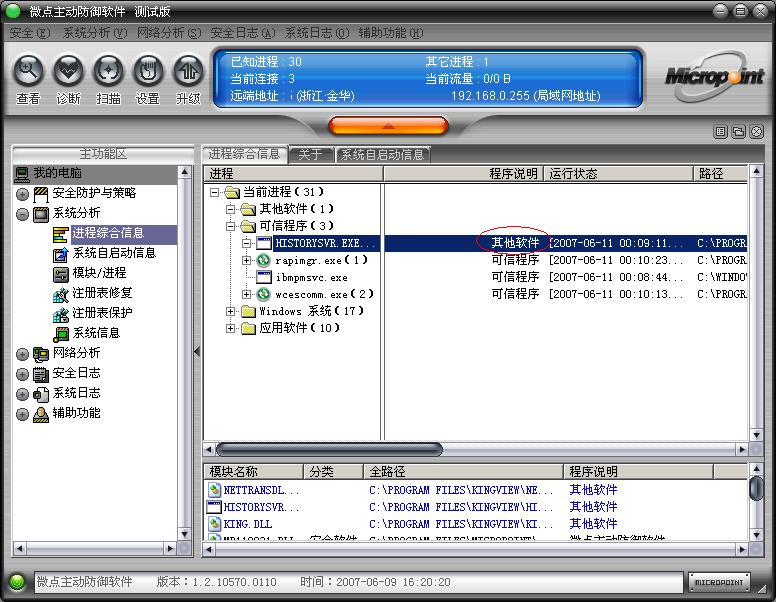Click the process list horizontal scrollbar thumb
This screenshot has height=602, width=776.
coord(329,450)
